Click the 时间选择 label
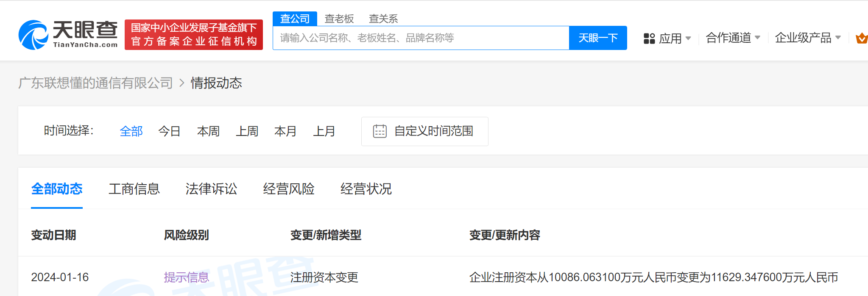 [69, 131]
